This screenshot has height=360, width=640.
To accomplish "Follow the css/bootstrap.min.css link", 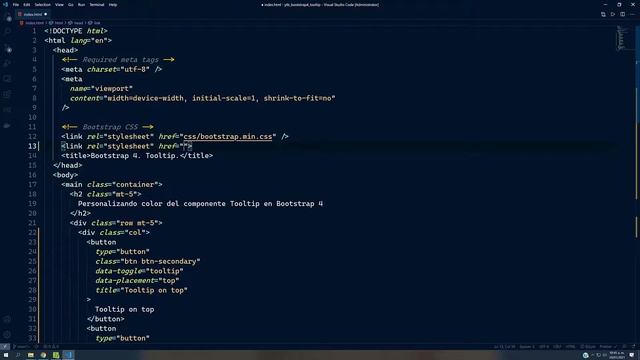I will point(228,136).
